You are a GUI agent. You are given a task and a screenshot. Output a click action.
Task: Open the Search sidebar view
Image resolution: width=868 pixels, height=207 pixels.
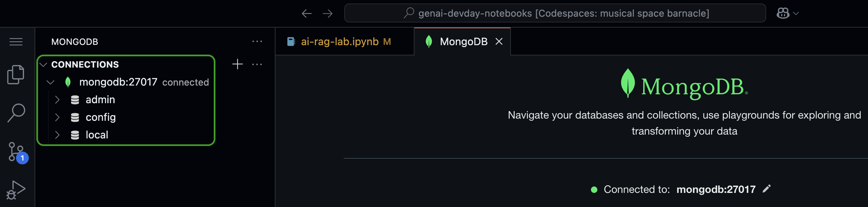[x=16, y=113]
